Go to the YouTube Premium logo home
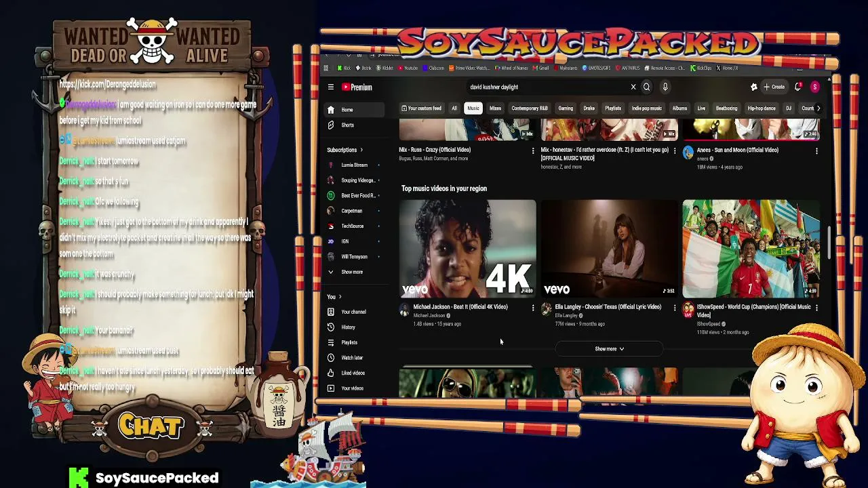868x488 pixels. [x=357, y=87]
